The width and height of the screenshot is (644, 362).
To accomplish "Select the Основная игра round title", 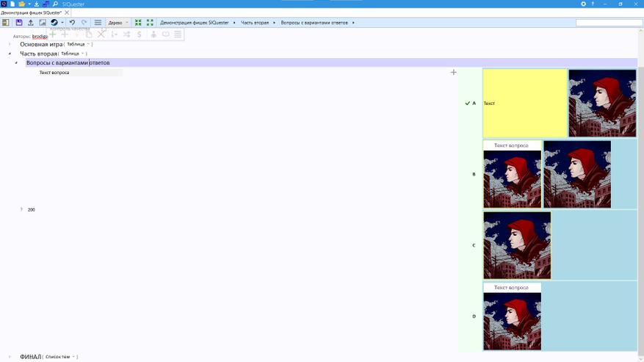I will pos(41,44).
